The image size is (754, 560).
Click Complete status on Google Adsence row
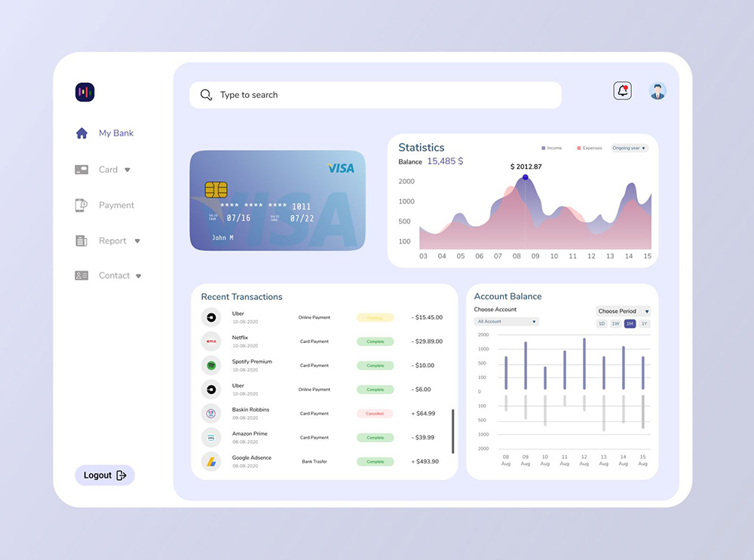click(375, 461)
